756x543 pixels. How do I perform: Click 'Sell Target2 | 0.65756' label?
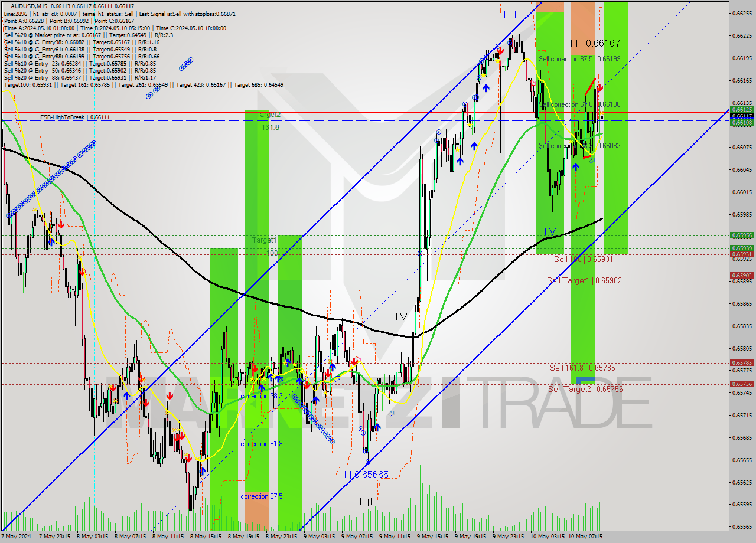[585, 389]
